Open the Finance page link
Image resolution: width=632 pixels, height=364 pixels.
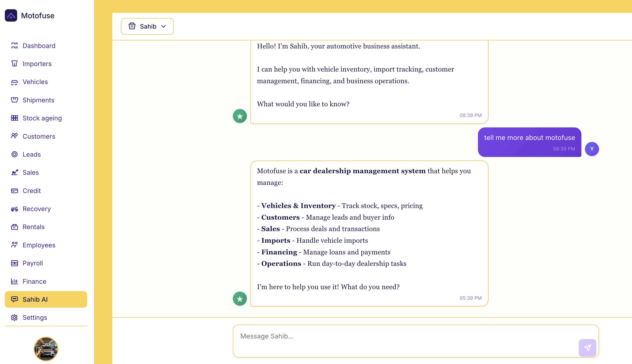pyautogui.click(x=46, y=281)
